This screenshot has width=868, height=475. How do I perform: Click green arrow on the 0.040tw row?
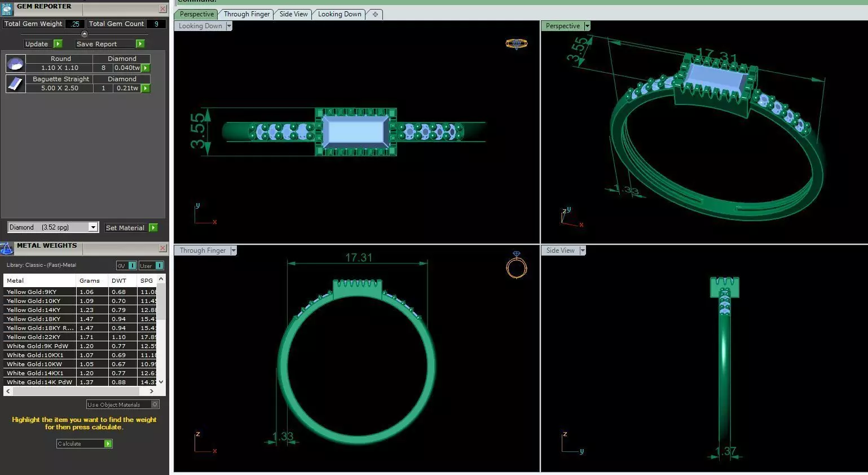pyautogui.click(x=146, y=68)
